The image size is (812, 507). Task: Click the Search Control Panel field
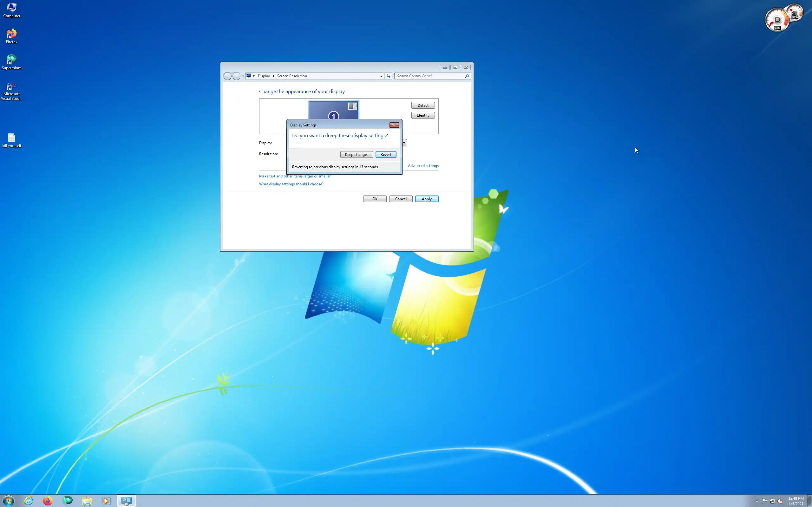coord(429,76)
